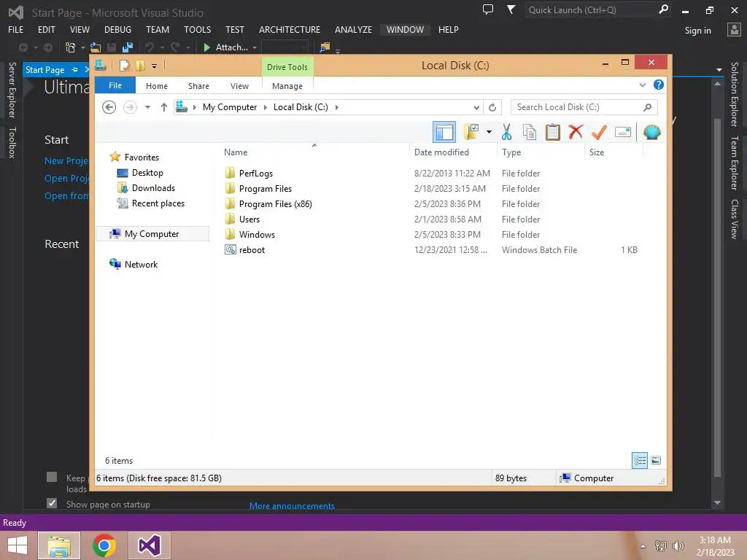
Task: Toggle Show page on startup checkbox
Action: click(x=52, y=503)
